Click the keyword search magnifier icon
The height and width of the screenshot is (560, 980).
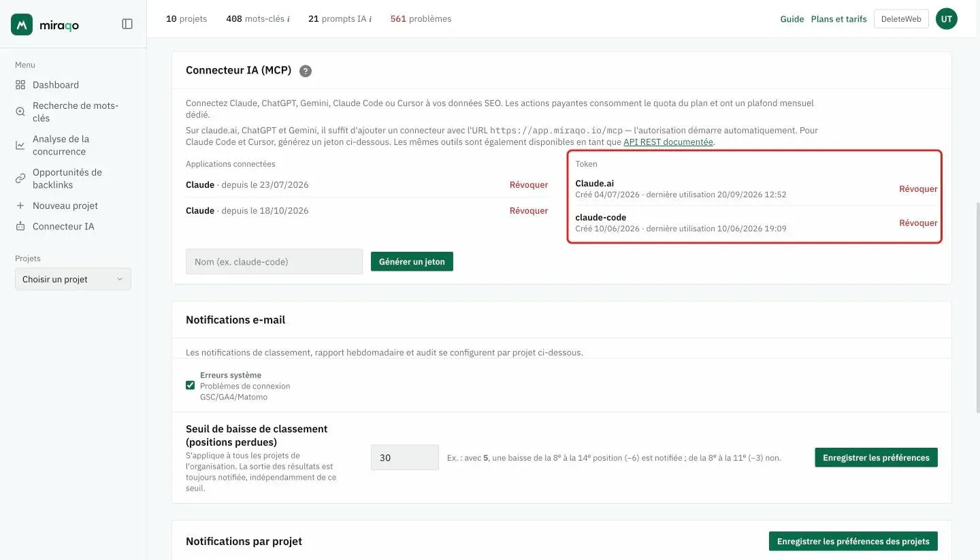click(20, 112)
